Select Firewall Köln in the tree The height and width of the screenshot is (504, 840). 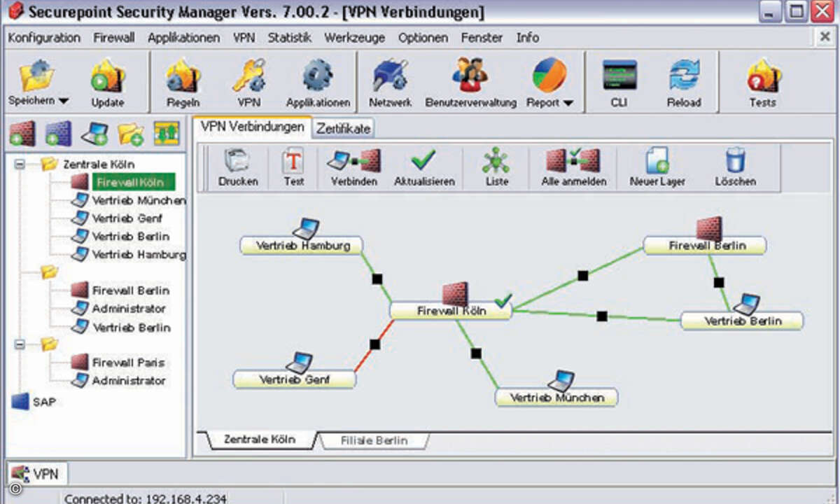(x=132, y=182)
